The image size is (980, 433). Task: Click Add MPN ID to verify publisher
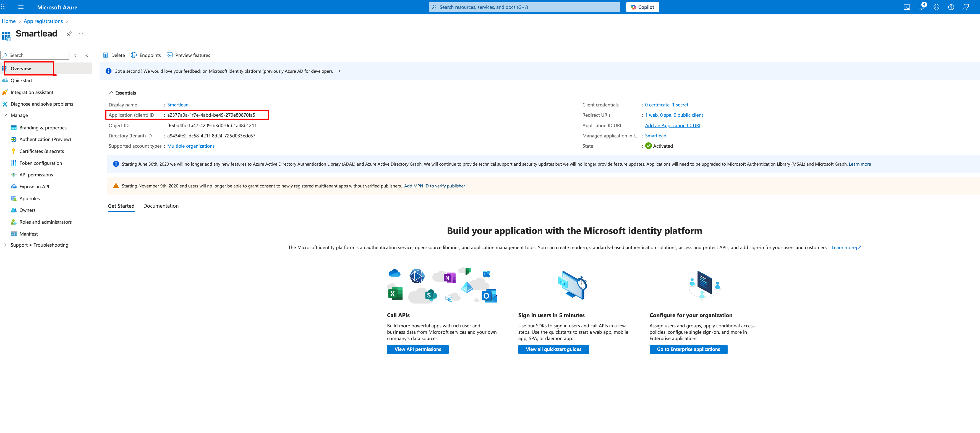click(x=435, y=186)
